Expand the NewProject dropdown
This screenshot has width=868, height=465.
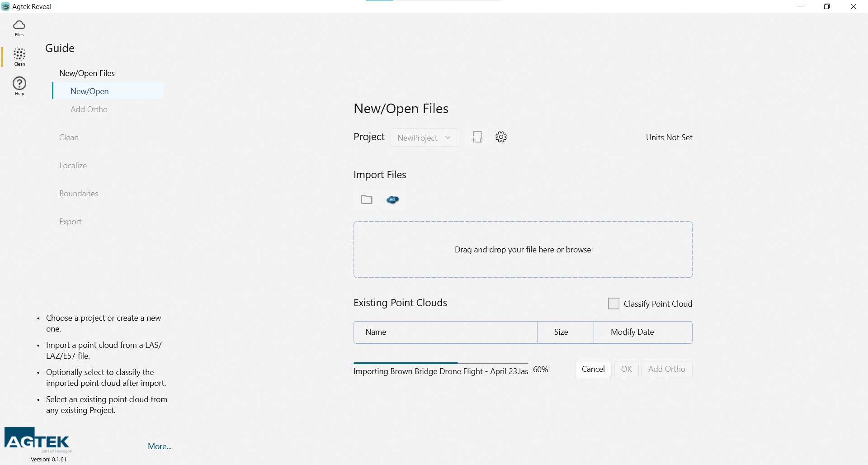coord(424,138)
